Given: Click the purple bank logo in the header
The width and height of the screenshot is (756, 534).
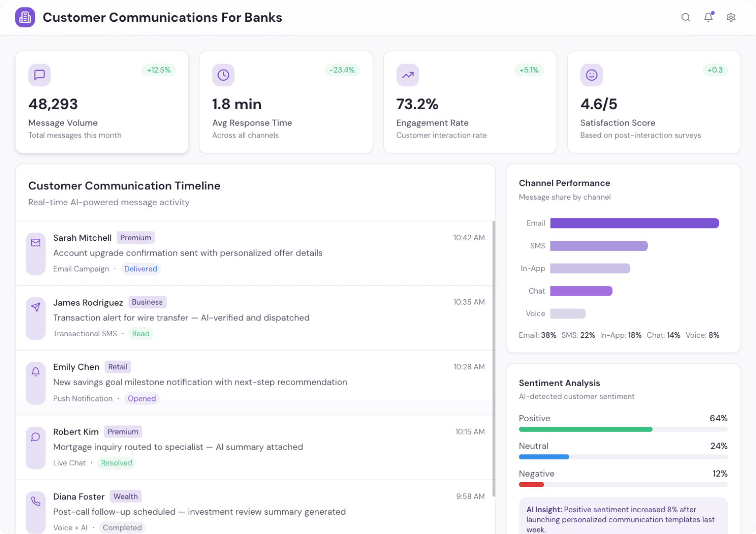Looking at the screenshot, I should click(x=25, y=17).
